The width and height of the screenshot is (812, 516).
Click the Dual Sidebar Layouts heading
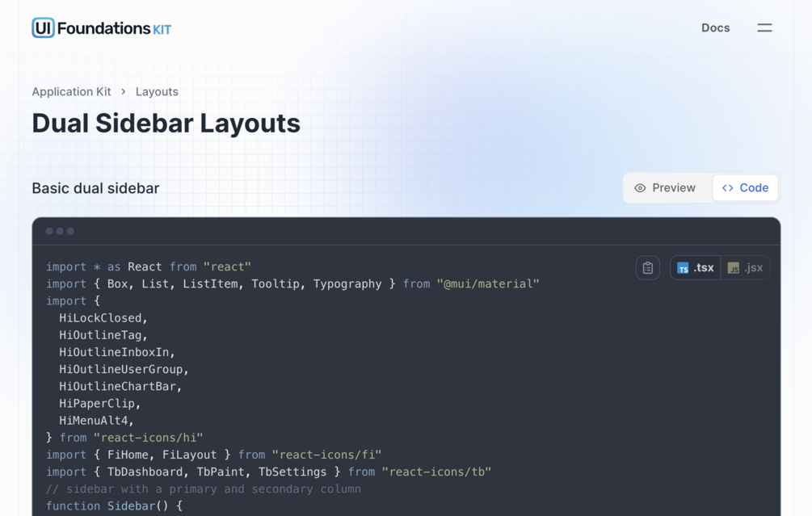(x=166, y=124)
